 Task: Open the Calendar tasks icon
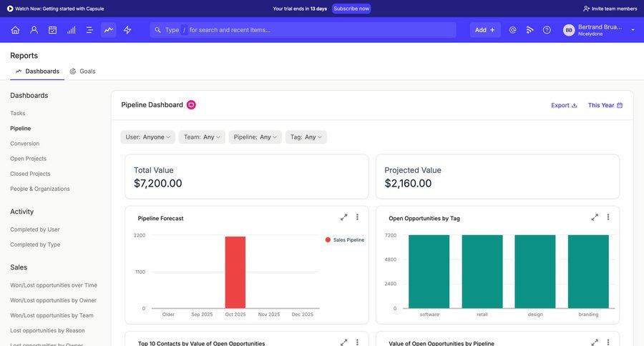pyautogui.click(x=52, y=30)
